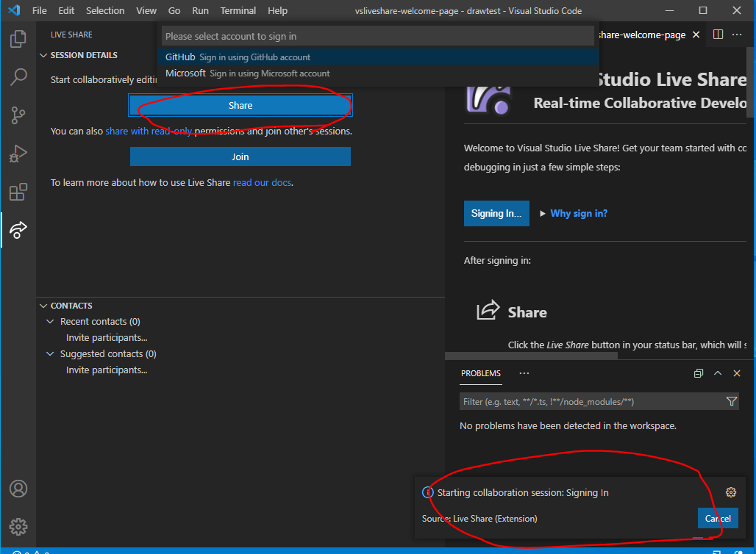Image resolution: width=756 pixels, height=554 pixels.
Task: Collapse the Session Details section
Action: (43, 55)
